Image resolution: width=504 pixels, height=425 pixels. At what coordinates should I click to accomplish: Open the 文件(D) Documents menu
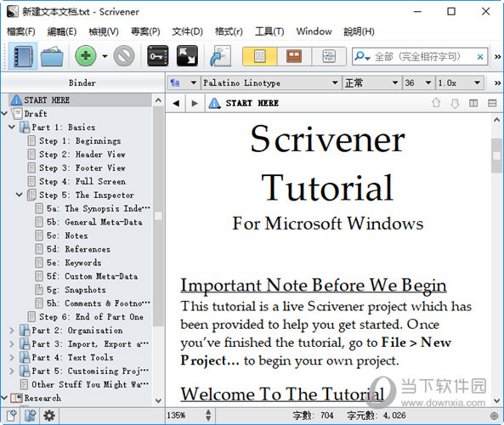(x=187, y=31)
